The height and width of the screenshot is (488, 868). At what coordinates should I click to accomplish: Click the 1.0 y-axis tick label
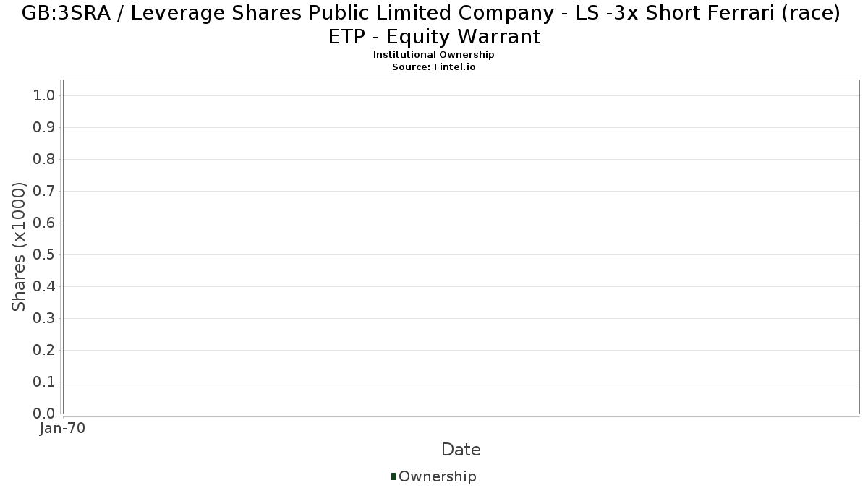[45, 96]
